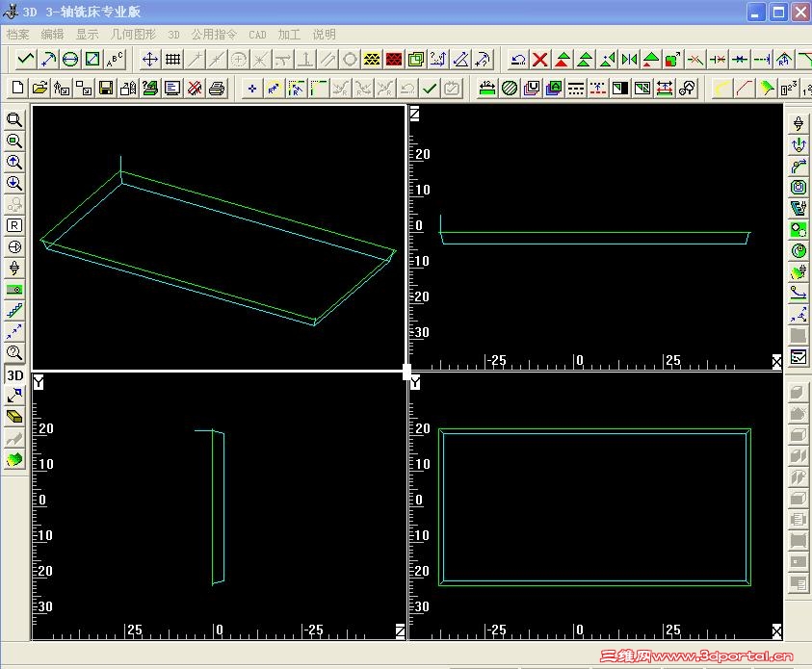
Task: Open a file with folder icon
Action: (39, 88)
